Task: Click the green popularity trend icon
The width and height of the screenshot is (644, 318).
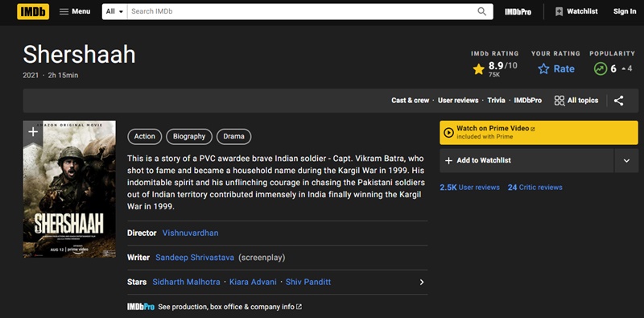Action: pos(601,68)
